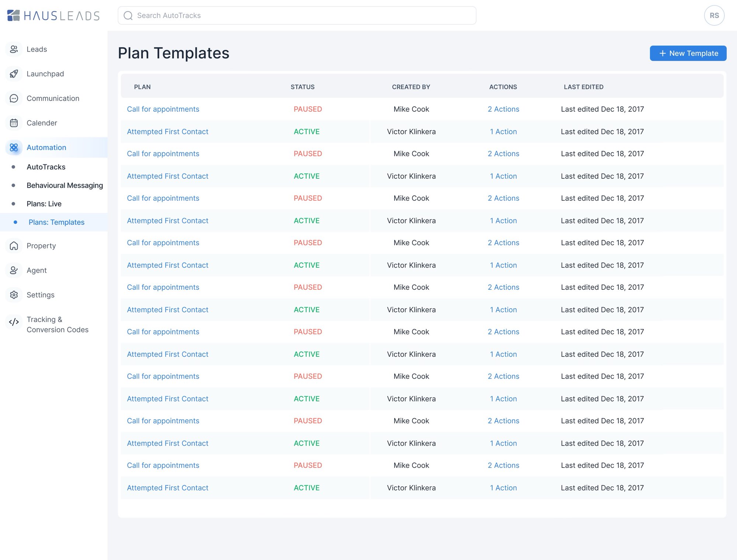Click the Leads people icon
737x560 pixels.
pyautogui.click(x=14, y=49)
